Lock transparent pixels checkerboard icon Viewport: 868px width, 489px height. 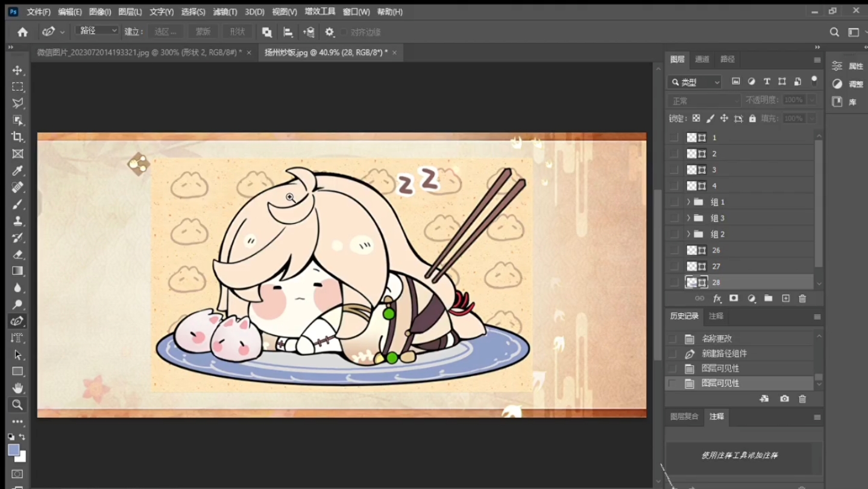tap(696, 119)
